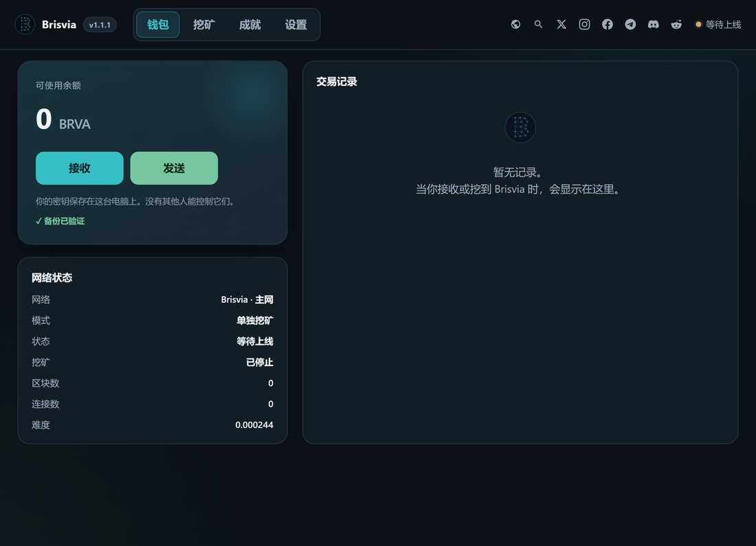Click the 0 BRVA balance amount

(x=63, y=120)
